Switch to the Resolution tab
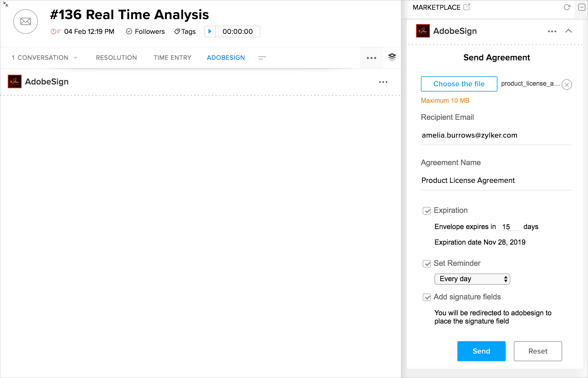588x378 pixels. (x=116, y=58)
